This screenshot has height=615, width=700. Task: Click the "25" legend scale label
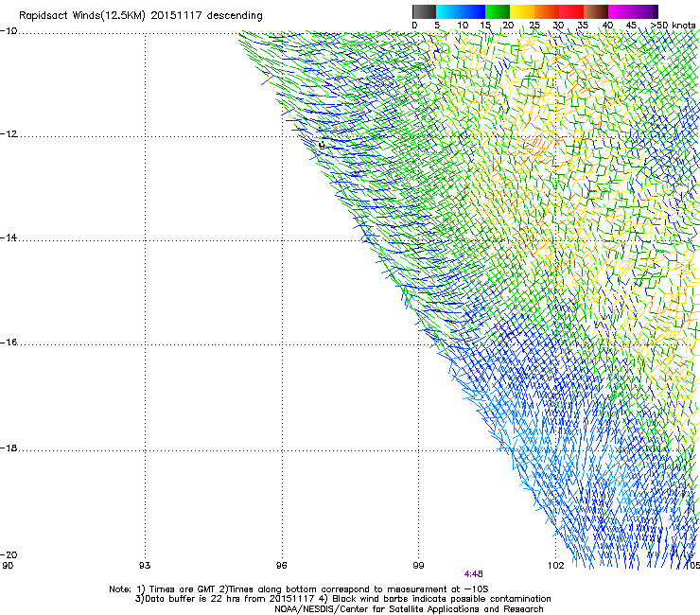pyautogui.click(x=534, y=26)
